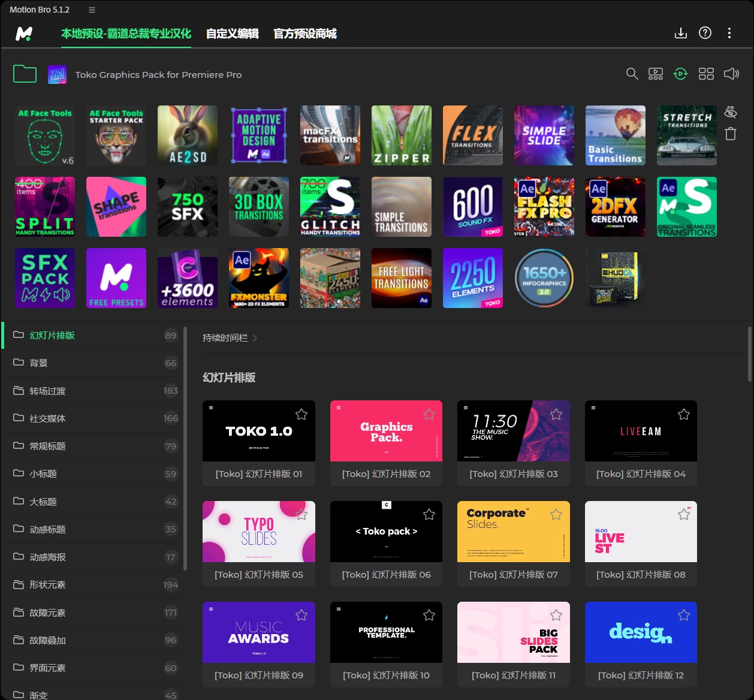Open the grid view layout options
The width and height of the screenshot is (754, 700).
pos(706,74)
